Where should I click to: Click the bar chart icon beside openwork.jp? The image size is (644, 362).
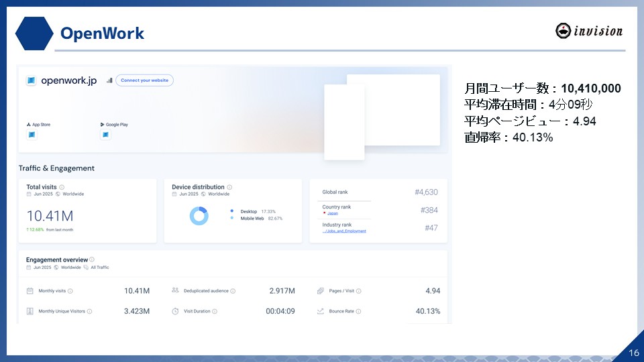tap(109, 80)
